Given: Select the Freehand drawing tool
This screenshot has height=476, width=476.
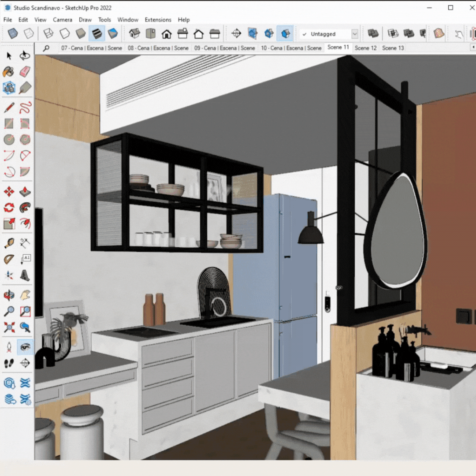Looking at the screenshot, I should point(25,107).
